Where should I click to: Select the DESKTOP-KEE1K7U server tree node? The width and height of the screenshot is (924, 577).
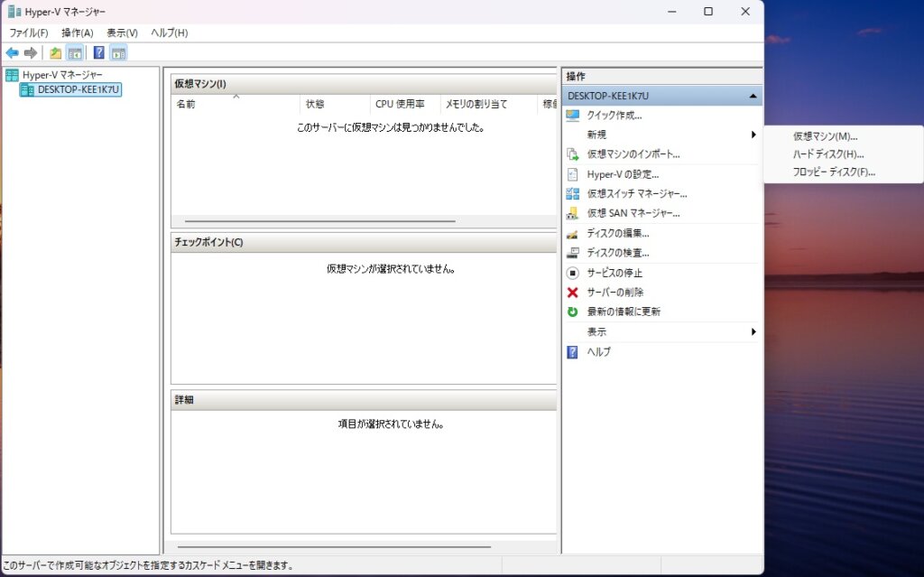[x=70, y=89]
